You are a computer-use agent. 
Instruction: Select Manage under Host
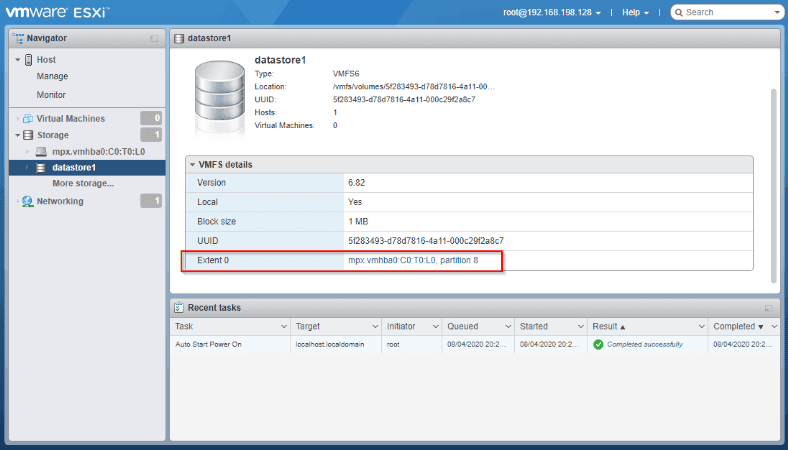[52, 76]
